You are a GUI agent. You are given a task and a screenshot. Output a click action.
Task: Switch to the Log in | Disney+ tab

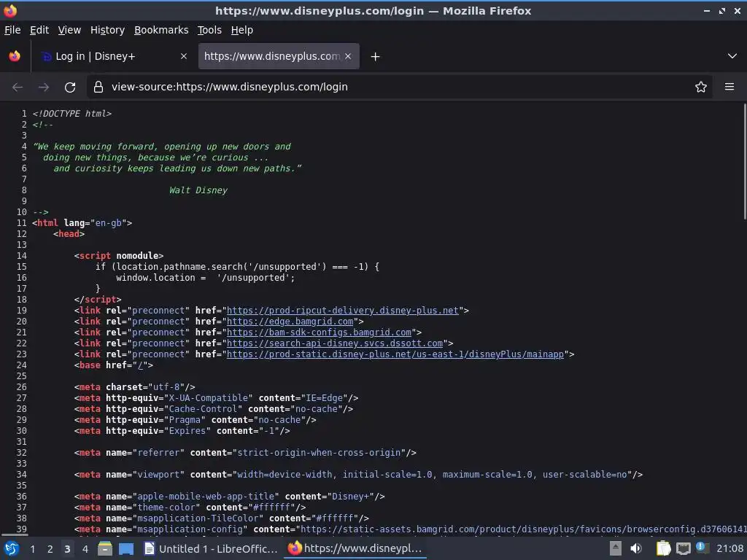click(x=113, y=56)
